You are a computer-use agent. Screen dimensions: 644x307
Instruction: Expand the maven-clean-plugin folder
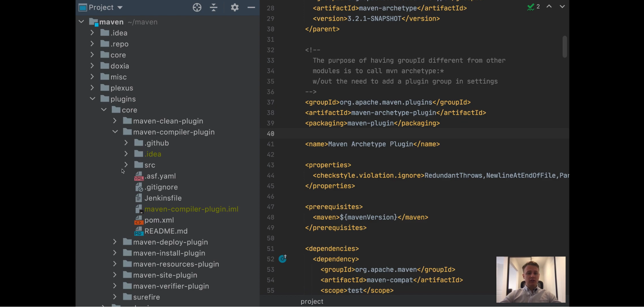115,121
